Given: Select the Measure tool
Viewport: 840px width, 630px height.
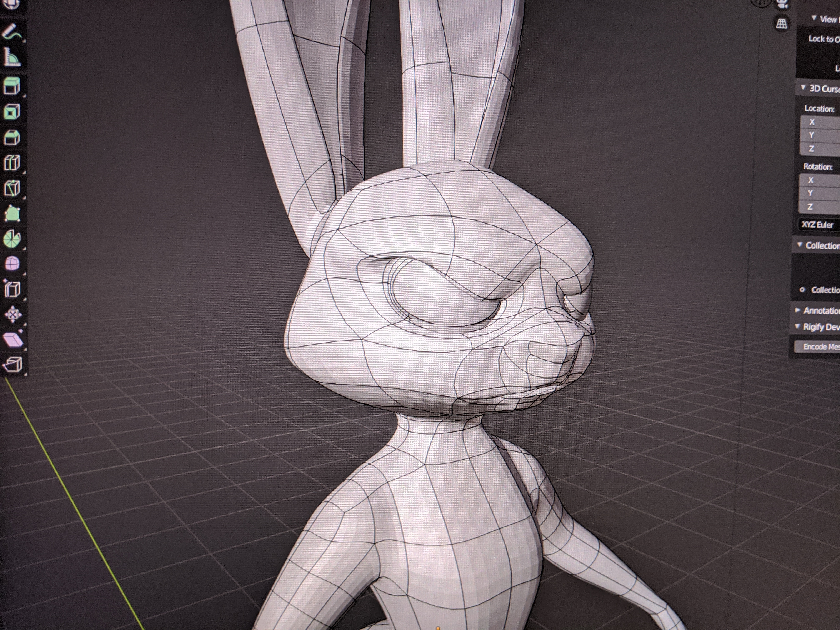Looking at the screenshot, I should click(x=11, y=57).
